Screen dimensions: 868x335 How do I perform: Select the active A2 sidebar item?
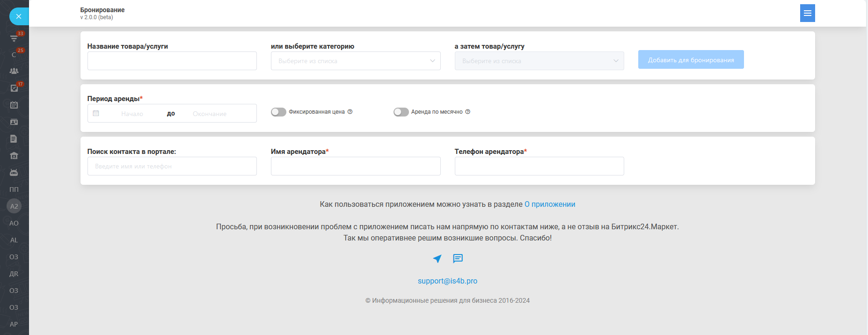(x=14, y=206)
